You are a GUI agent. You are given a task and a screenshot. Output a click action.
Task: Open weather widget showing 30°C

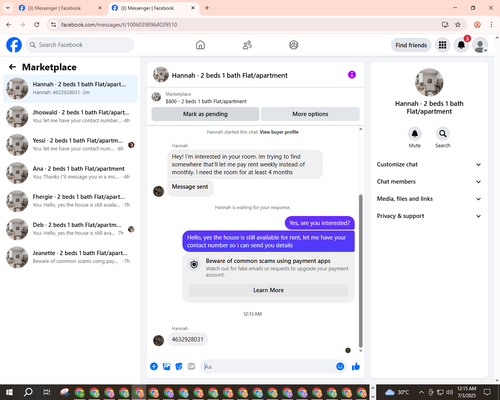[397, 392]
